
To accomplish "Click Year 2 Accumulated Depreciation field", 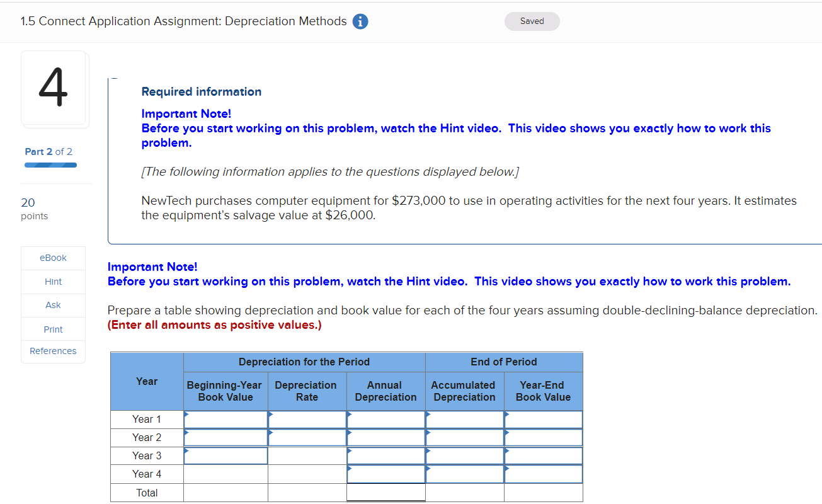I will (464, 437).
